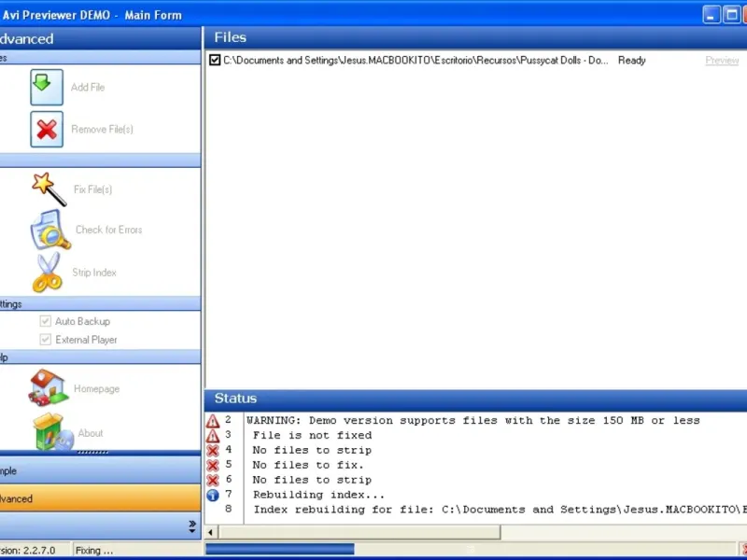747x560 pixels.
Task: Click the Fix File(s) magic wand icon
Action: click(x=49, y=189)
